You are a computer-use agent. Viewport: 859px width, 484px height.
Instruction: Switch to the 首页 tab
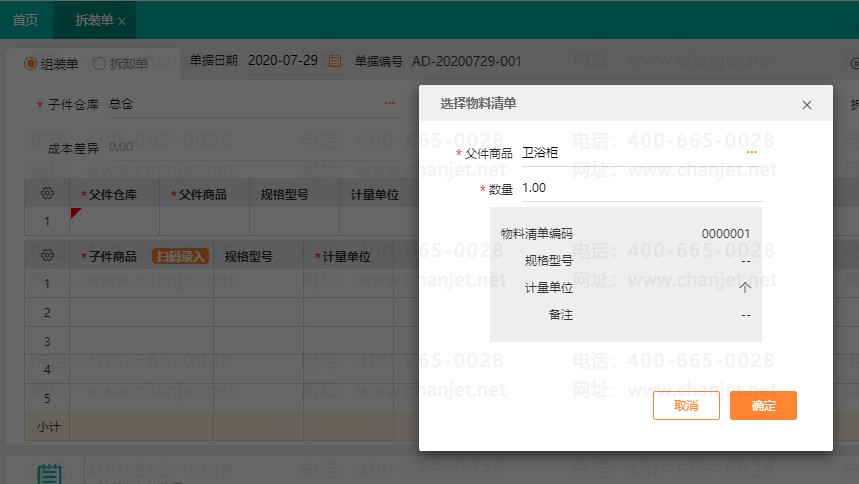26,20
